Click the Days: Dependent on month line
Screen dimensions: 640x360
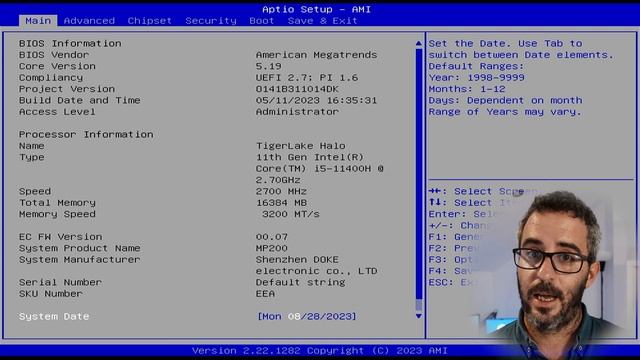[505, 100]
